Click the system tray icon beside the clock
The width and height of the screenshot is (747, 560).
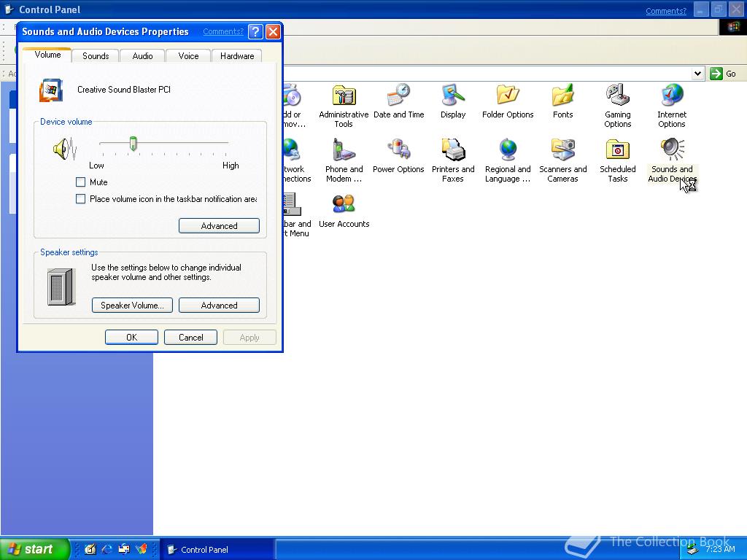[x=693, y=550]
